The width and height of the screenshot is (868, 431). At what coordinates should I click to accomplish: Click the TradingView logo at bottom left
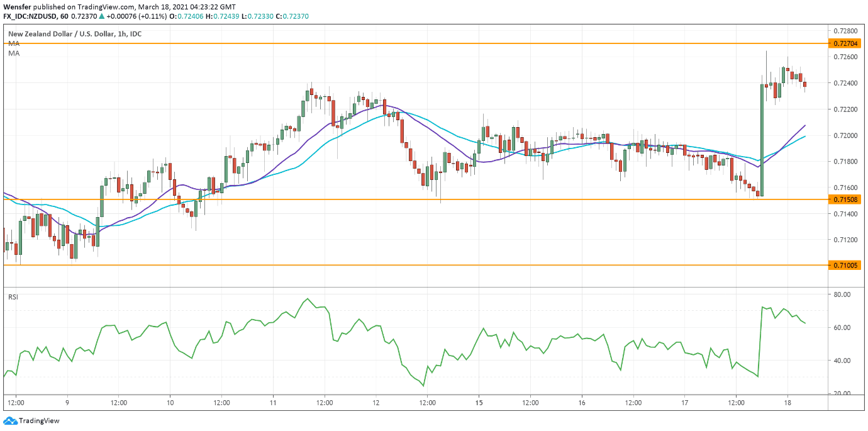point(31,421)
